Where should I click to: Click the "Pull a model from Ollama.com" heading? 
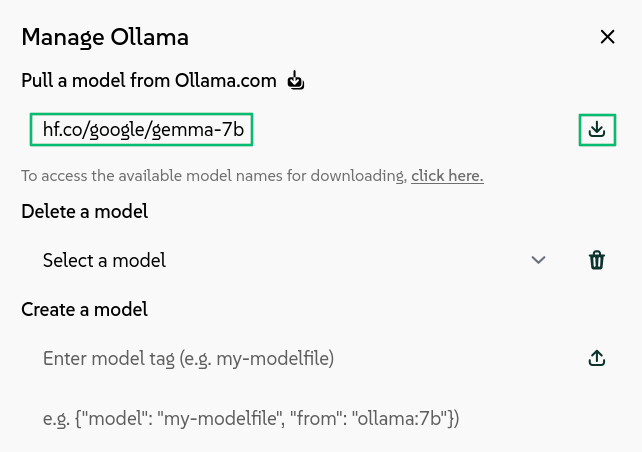(151, 79)
